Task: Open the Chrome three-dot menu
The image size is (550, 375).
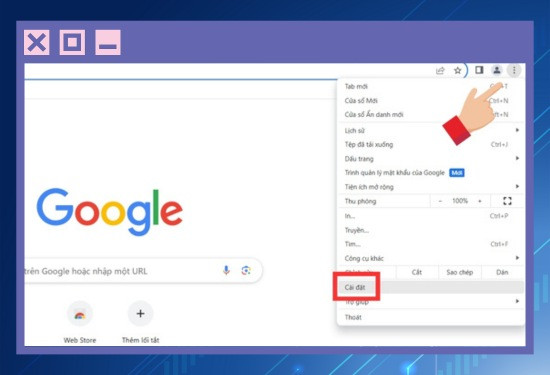Action: point(514,70)
